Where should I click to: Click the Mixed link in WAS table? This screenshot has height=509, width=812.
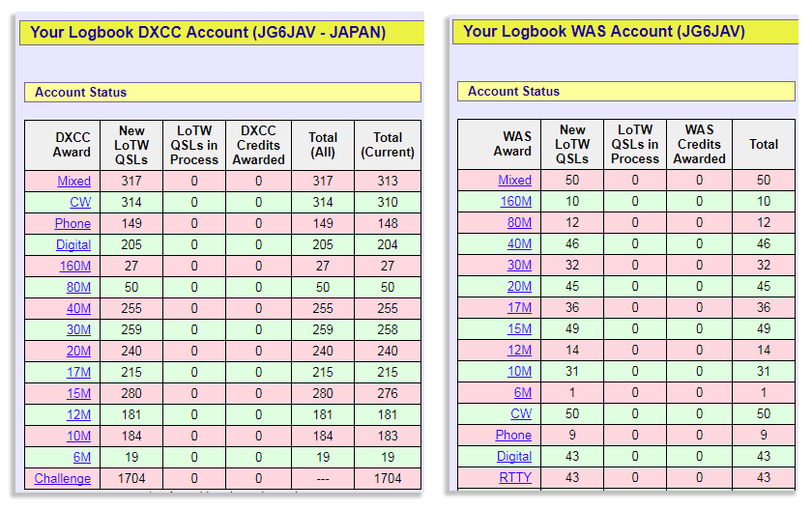pos(514,180)
